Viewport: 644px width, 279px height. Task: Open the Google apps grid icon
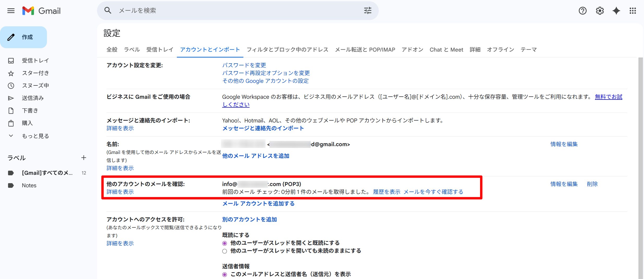coord(633,11)
